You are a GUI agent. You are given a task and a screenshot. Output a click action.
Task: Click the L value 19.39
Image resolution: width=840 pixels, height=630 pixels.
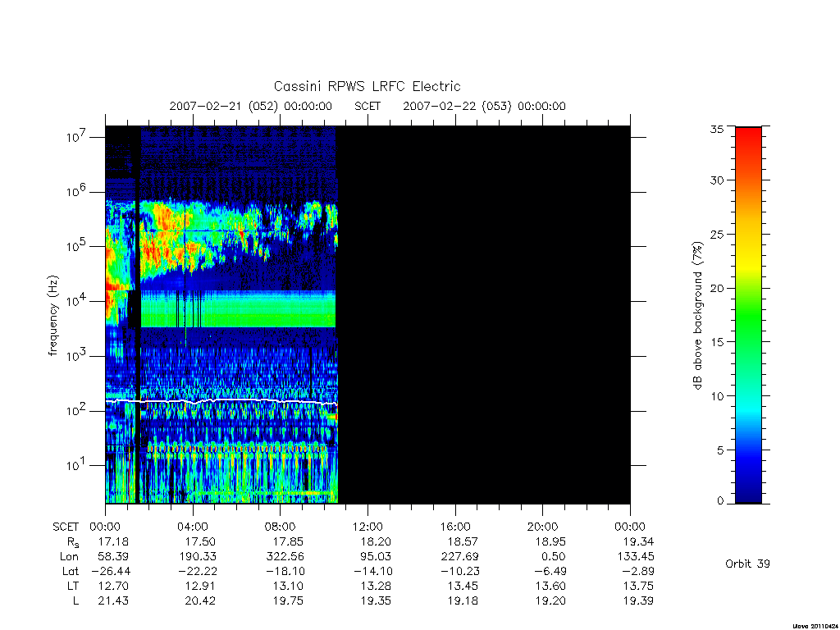click(x=638, y=600)
